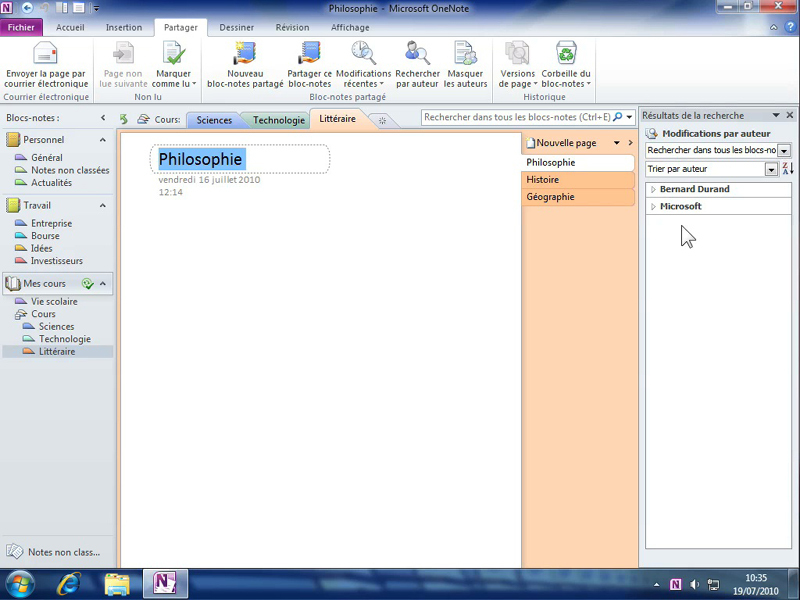Open the Technologie section tab
This screenshot has width=800, height=600.
[x=279, y=120]
